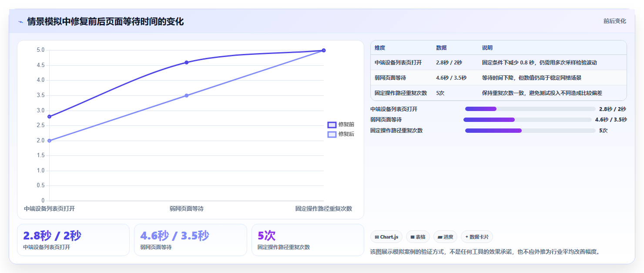Screen dimensions: 644x273
Task: Click the x-axis label 弱网页面等待
Action: tap(187, 209)
